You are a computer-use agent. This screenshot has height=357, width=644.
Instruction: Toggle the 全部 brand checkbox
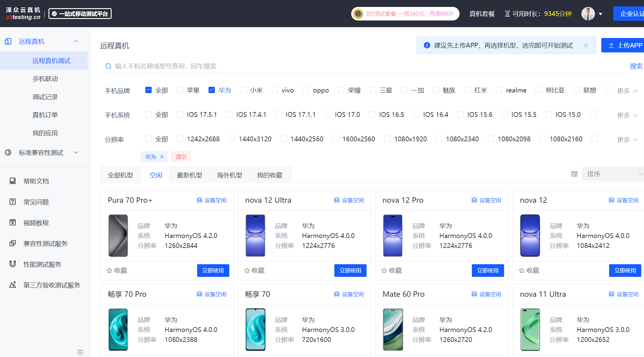coord(148,90)
